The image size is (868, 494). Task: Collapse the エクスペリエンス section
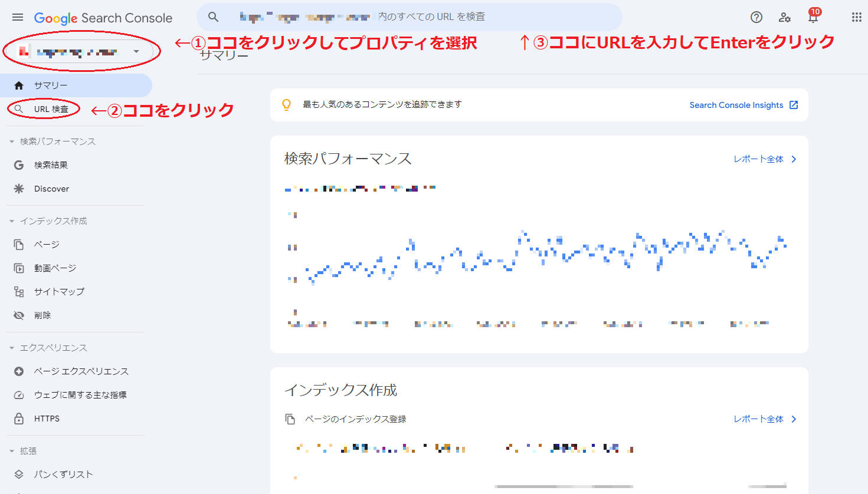(13, 348)
